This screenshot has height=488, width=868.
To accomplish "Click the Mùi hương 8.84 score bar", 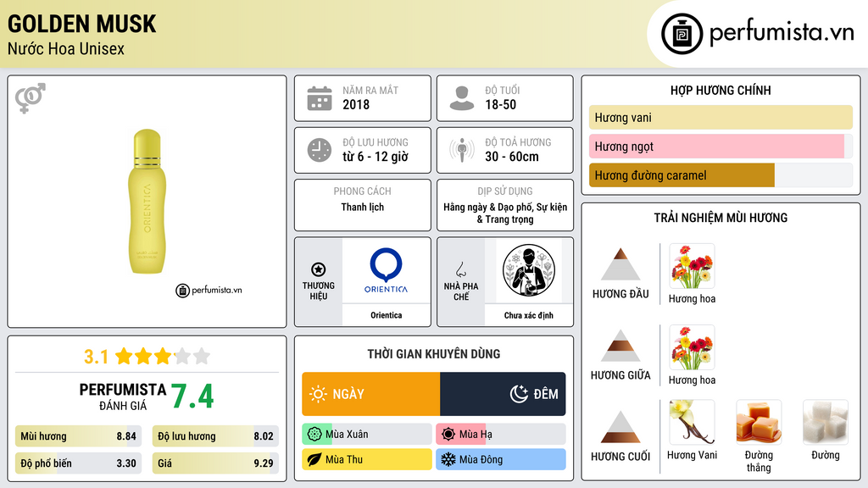I will coord(78,436).
